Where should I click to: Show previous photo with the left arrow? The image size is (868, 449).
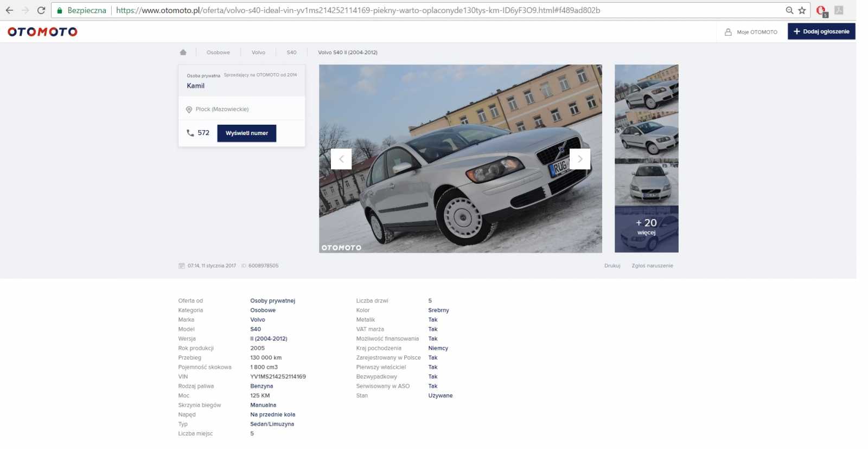tap(341, 159)
